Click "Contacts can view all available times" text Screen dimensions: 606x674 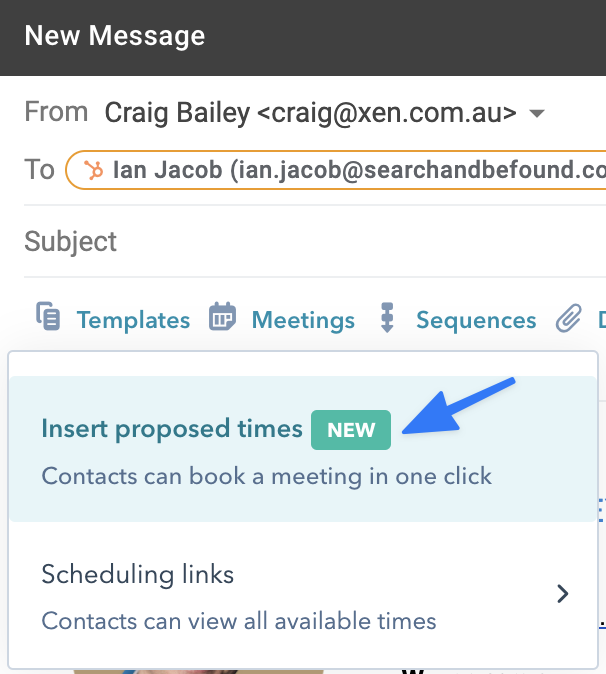coord(239,621)
